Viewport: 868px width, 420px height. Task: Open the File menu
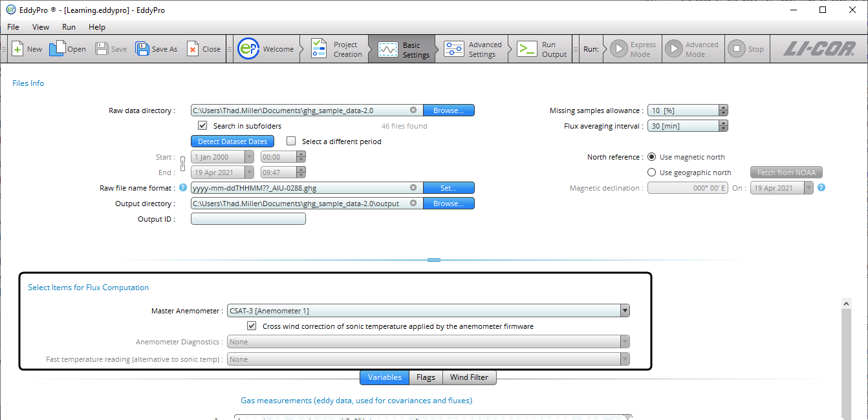coord(13,27)
